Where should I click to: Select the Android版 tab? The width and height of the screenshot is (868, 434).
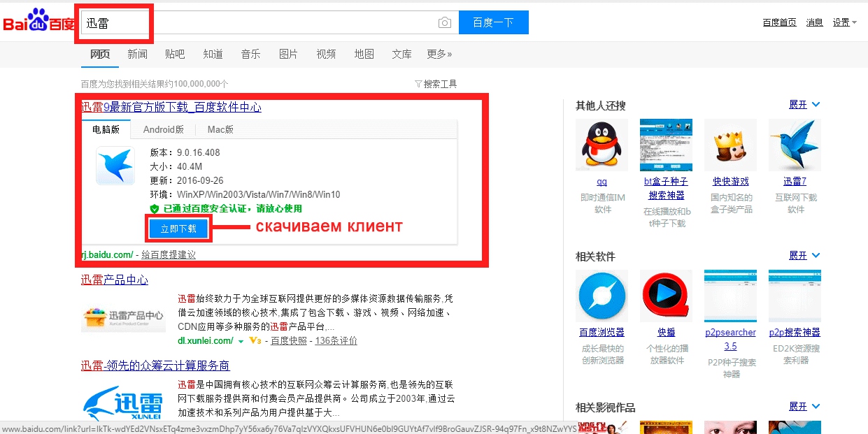coord(163,129)
